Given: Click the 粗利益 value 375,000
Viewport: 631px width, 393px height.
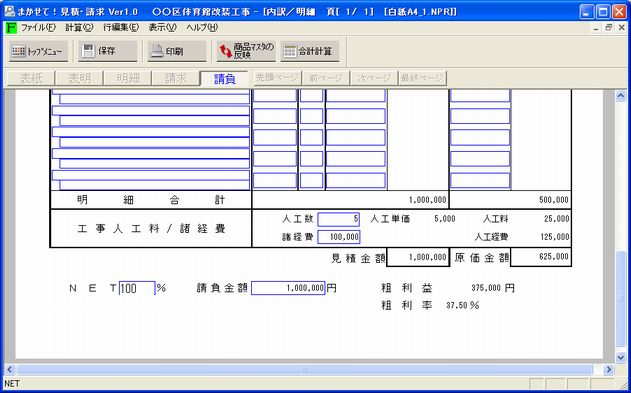Looking at the screenshot, I should coord(486,288).
